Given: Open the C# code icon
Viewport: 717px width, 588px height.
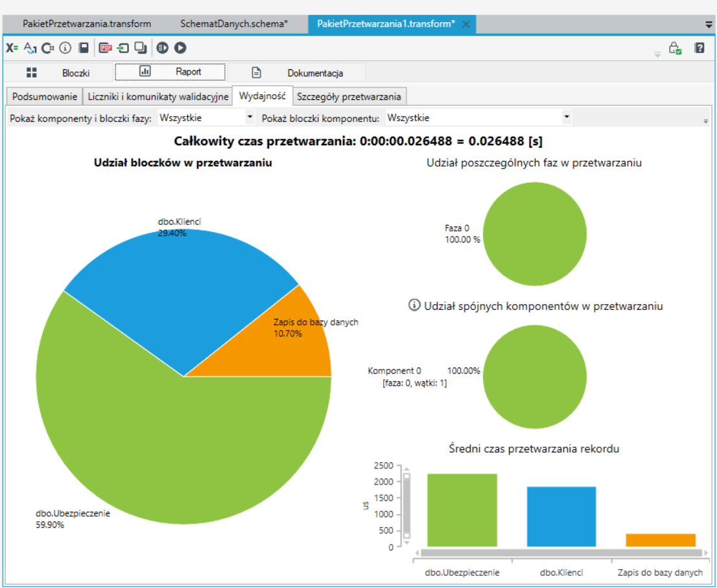Looking at the screenshot, I should click(x=47, y=48).
